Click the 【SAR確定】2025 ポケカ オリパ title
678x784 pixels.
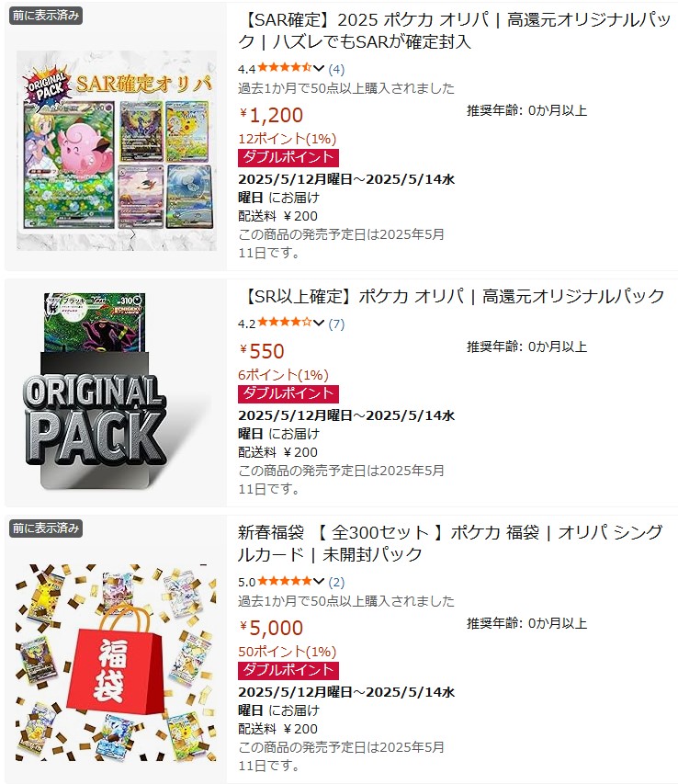pos(454,30)
